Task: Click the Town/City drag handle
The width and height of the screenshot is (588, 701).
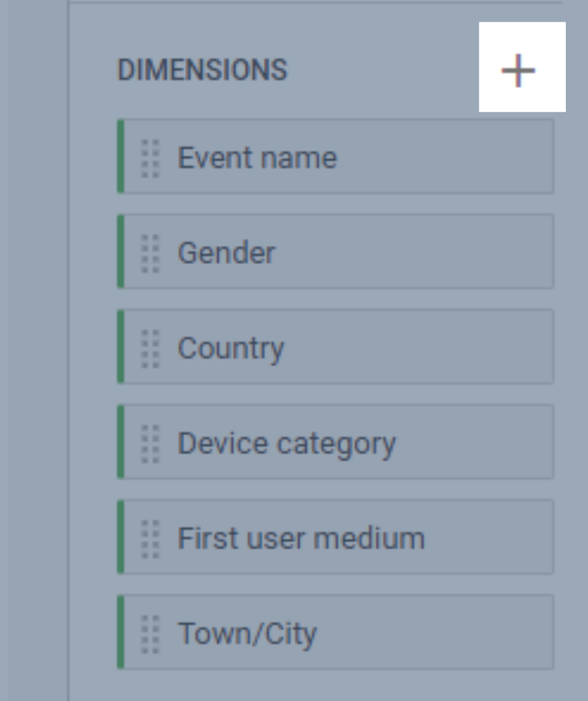Action: [x=151, y=633]
